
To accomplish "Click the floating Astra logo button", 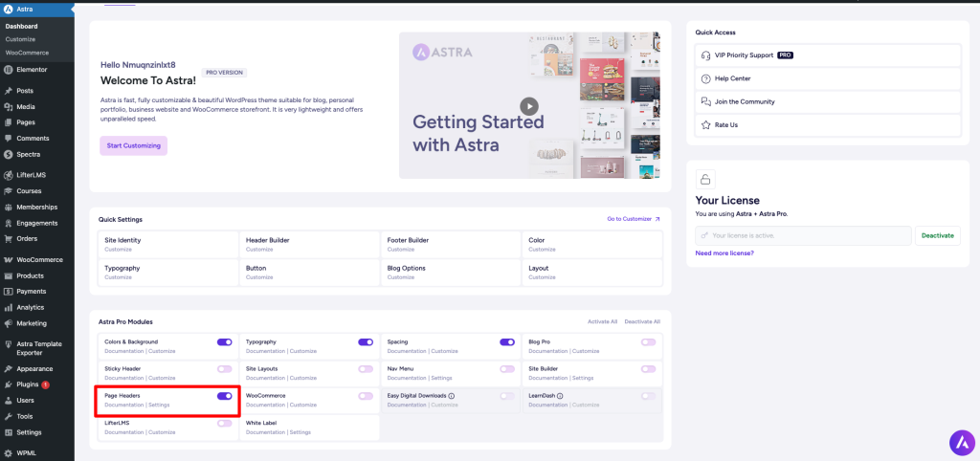I will tap(961, 442).
